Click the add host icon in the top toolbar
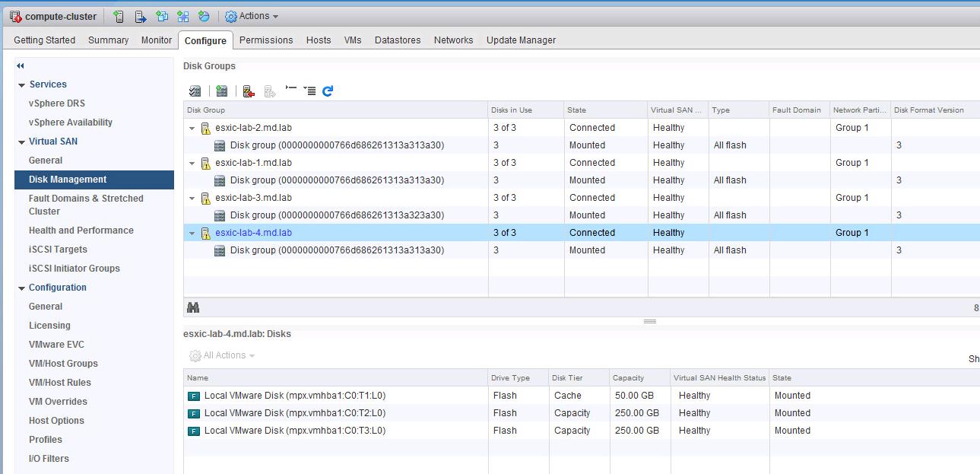Screen dimensions: 980x474 (x=118, y=16)
